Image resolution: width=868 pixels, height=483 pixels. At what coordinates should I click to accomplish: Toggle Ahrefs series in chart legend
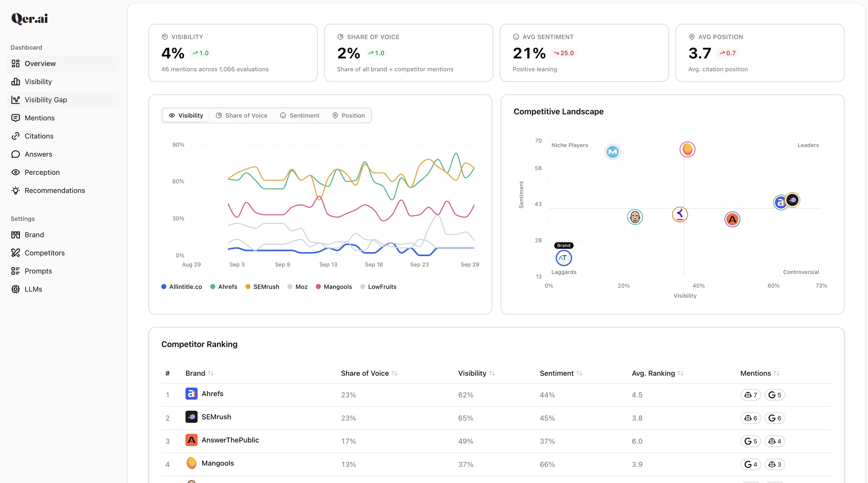point(223,287)
